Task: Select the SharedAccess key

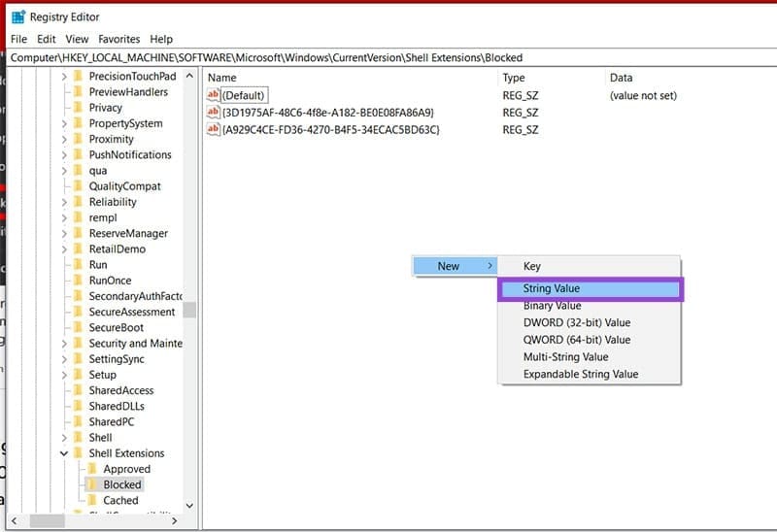Action: 120,391
